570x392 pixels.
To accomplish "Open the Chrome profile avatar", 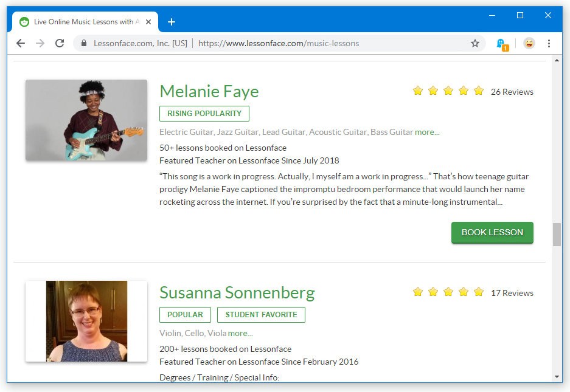I will tap(529, 43).
